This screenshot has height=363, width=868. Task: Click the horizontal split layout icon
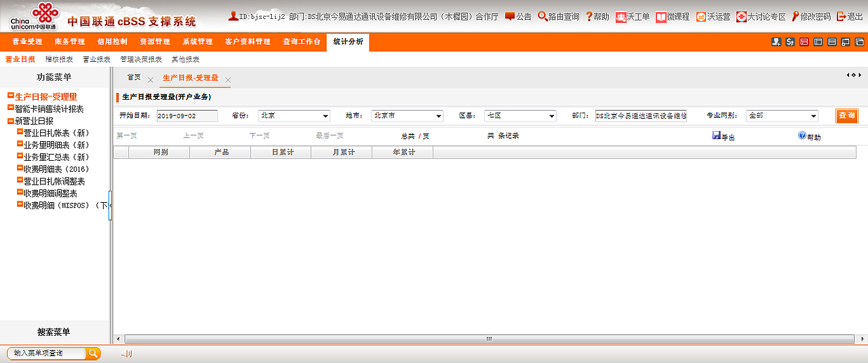point(832,42)
